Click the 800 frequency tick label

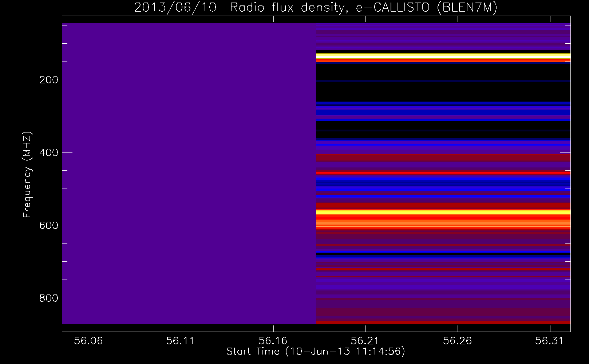49,298
